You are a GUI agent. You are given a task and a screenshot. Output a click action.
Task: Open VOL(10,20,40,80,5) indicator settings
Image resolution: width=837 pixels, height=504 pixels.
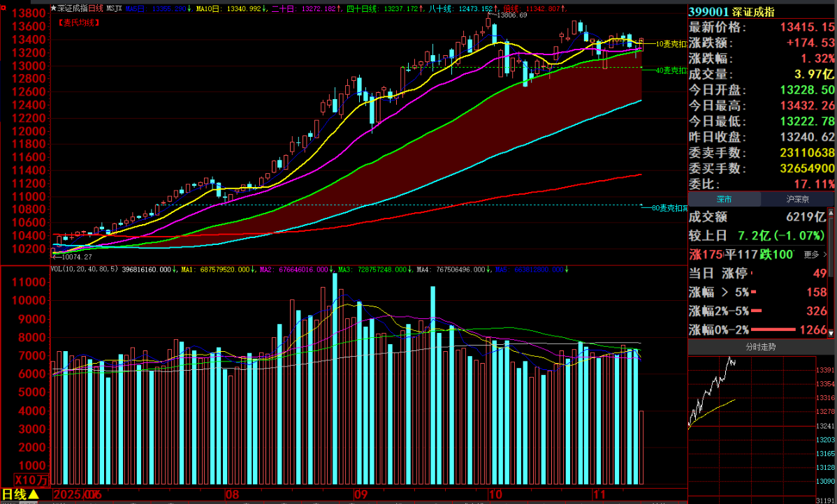pyautogui.click(x=85, y=269)
